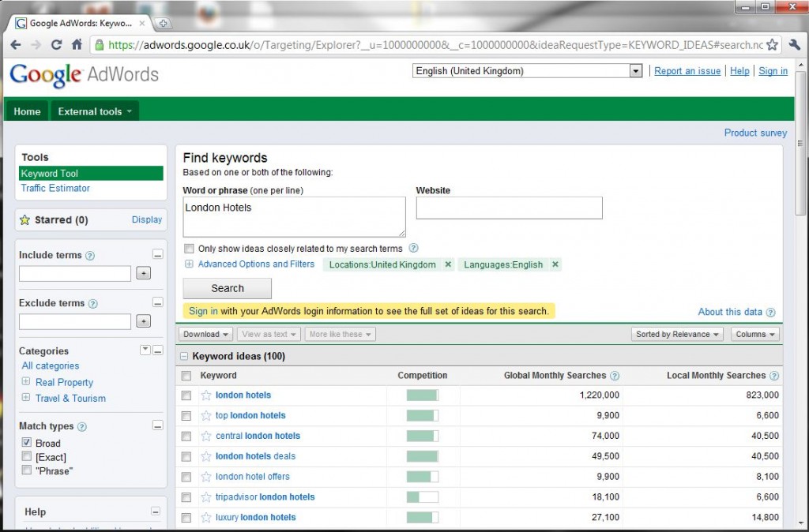This screenshot has height=532, width=809.
Task: Collapse the Keyword ideas section
Action: [x=184, y=356]
